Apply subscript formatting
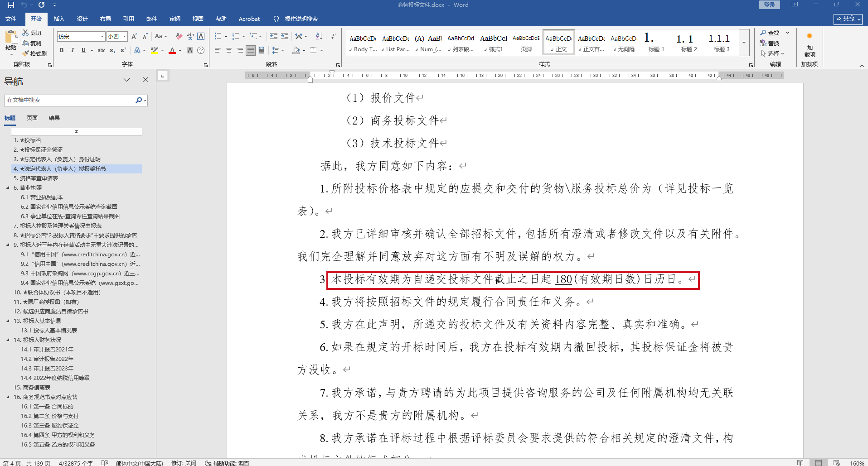This screenshot has width=868, height=466. click(x=112, y=50)
